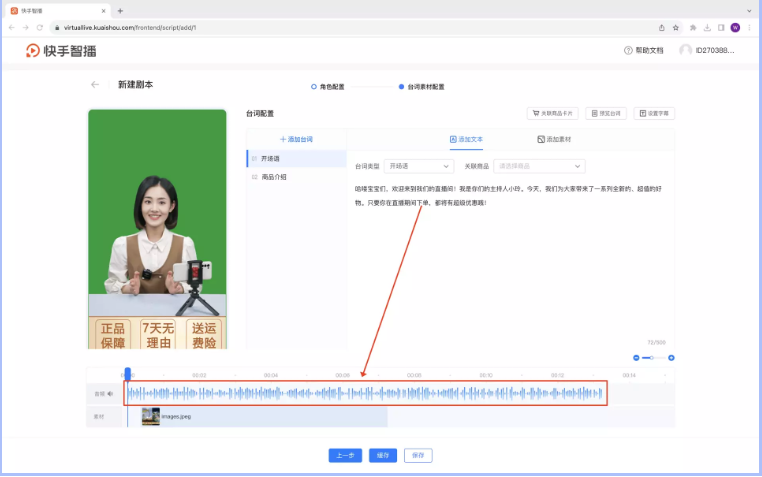This screenshot has height=477, width=762.
Task: Switch to the 添加文本 tab
Action: coord(466,139)
